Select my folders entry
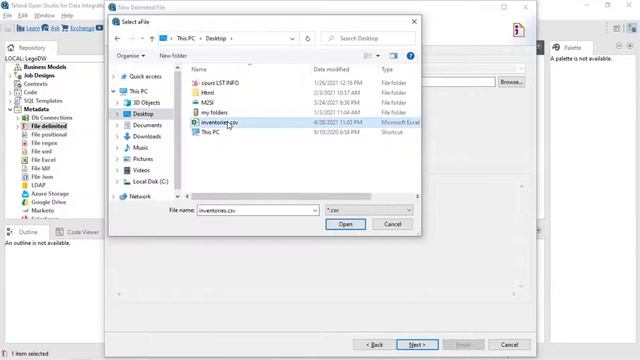This screenshot has height=360, width=640. [x=214, y=112]
